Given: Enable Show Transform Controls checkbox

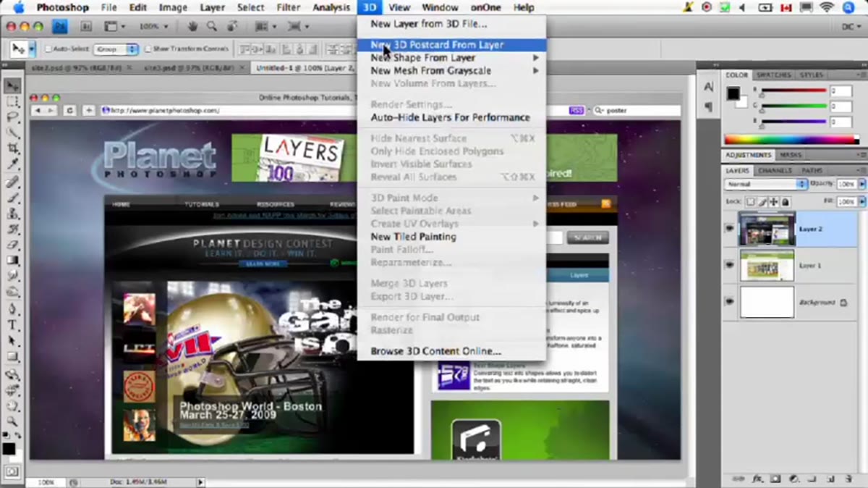Looking at the screenshot, I should click(x=148, y=49).
